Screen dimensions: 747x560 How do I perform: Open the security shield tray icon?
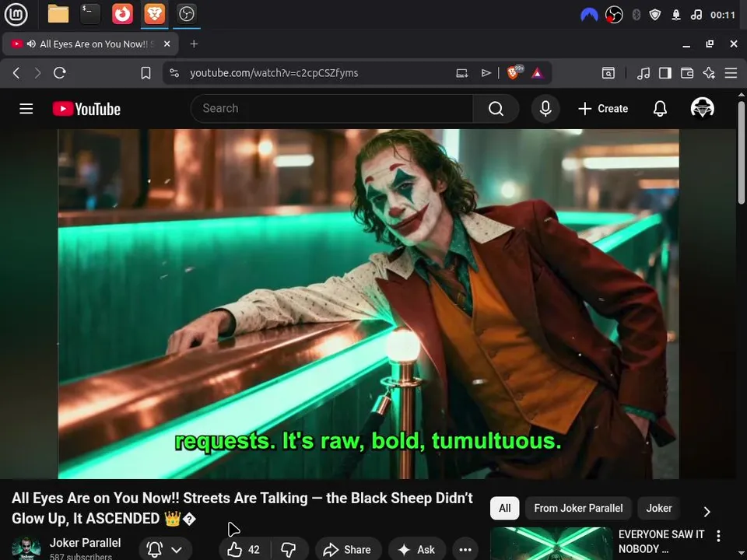tap(655, 16)
